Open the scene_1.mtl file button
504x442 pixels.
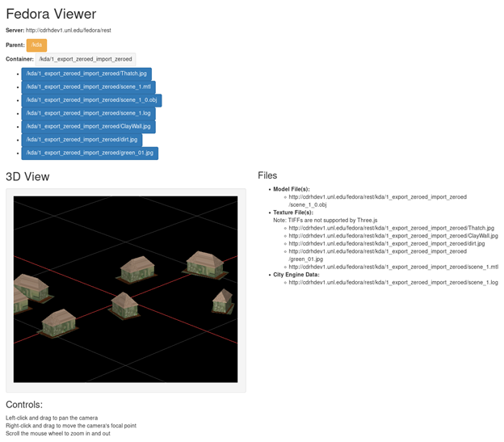click(87, 86)
